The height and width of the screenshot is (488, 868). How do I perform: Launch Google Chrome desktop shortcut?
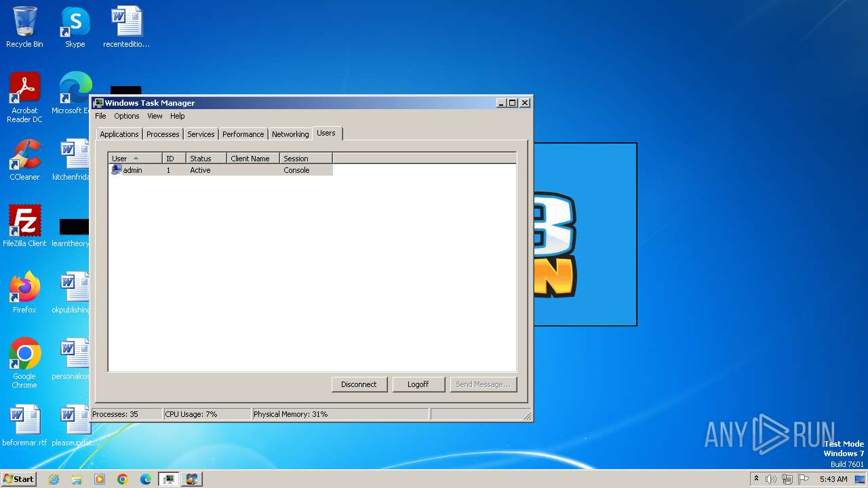[24, 363]
